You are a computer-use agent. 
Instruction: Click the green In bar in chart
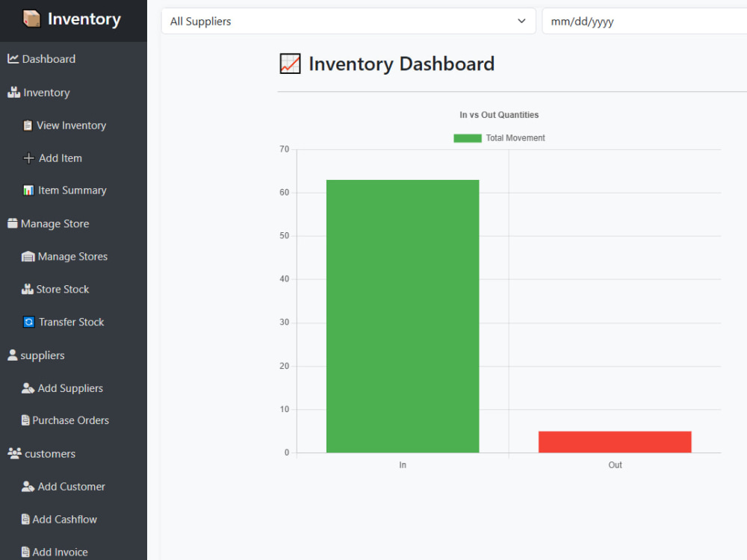click(403, 316)
